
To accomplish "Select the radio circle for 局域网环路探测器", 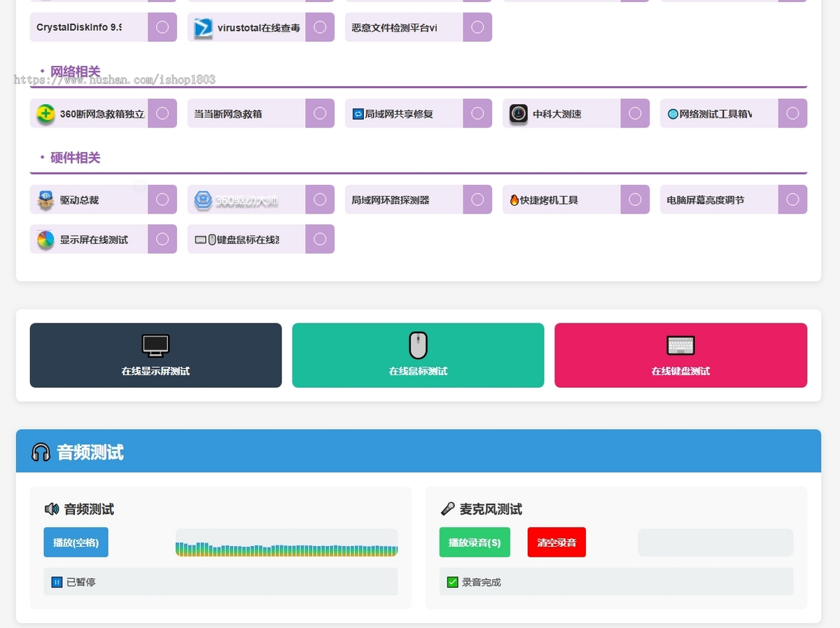I will point(477,200).
